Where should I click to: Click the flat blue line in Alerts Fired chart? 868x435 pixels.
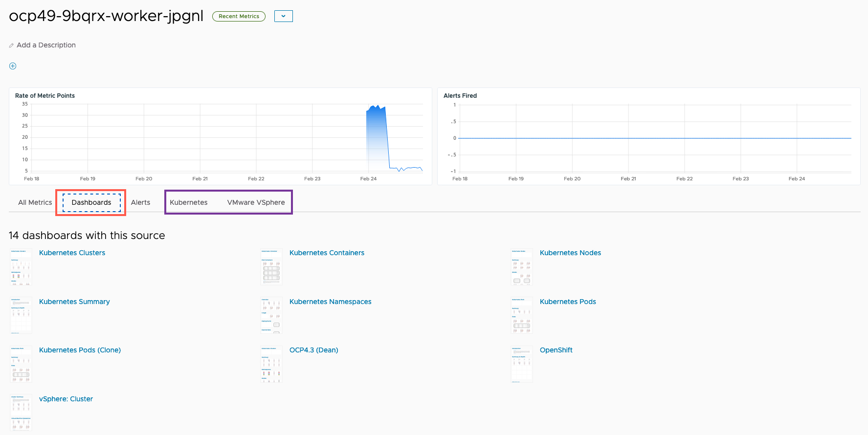pyautogui.click(x=655, y=138)
